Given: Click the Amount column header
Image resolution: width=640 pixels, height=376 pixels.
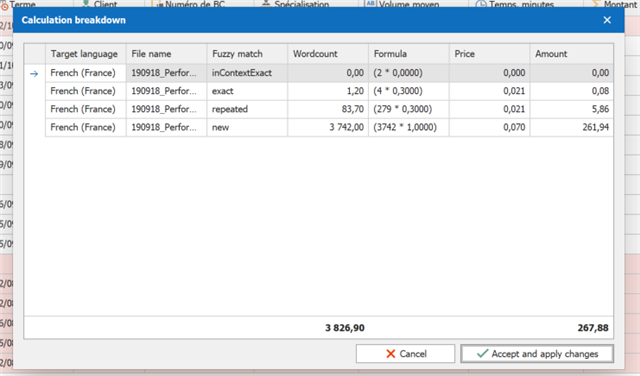Looking at the screenshot, I should [x=572, y=54].
